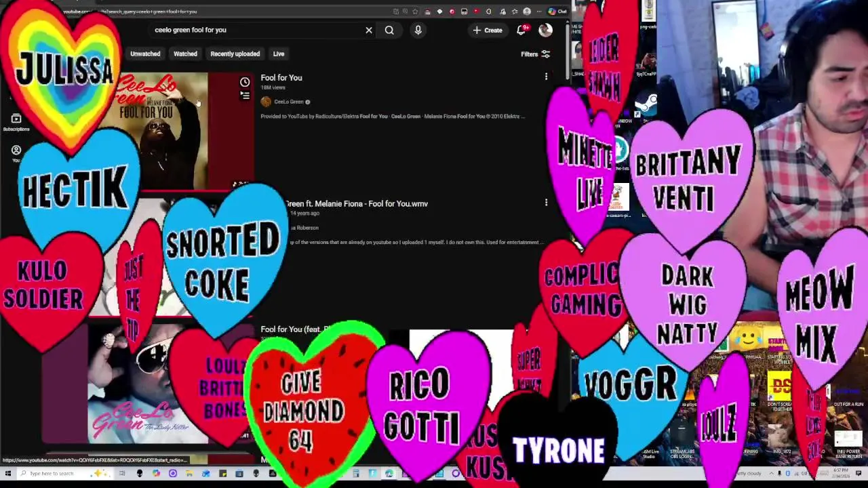Add Fool for You to queue
This screenshot has width=868, height=488.
[245, 96]
